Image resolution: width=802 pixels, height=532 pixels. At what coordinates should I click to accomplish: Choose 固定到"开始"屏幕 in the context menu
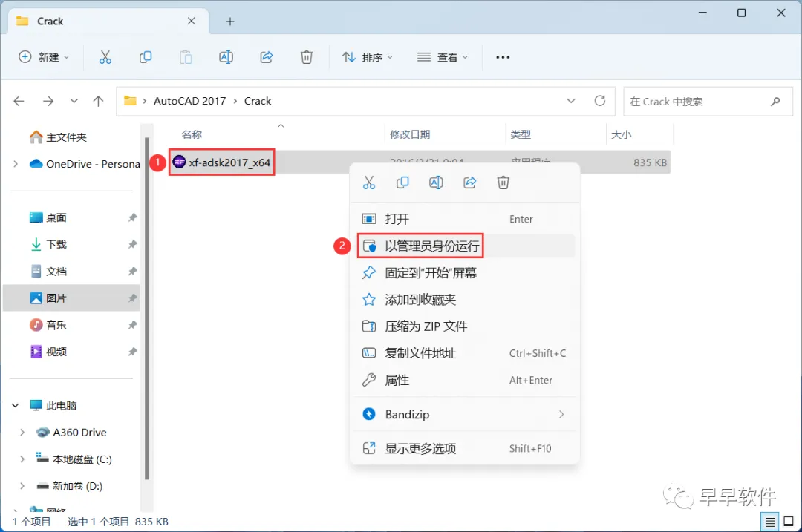pyautogui.click(x=465, y=273)
